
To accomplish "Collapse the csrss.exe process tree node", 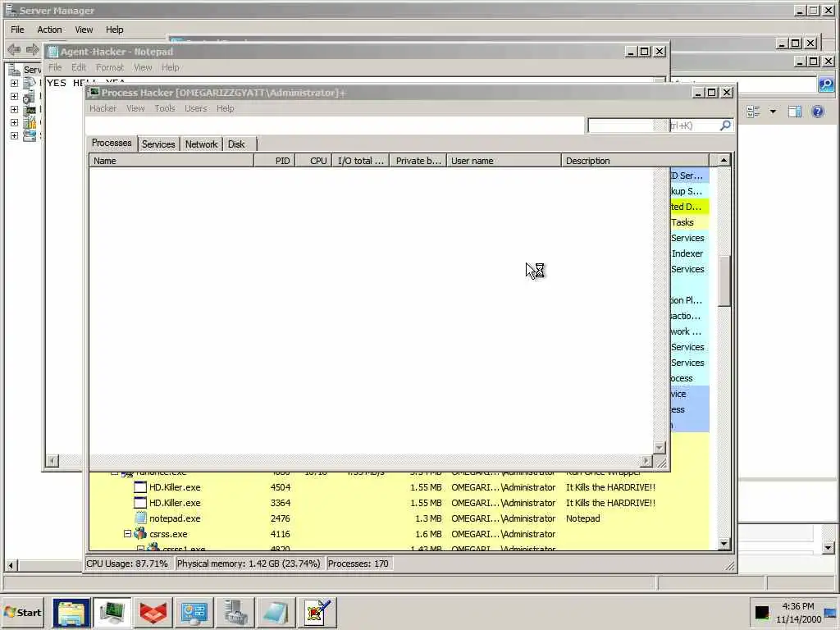I will [x=127, y=534].
